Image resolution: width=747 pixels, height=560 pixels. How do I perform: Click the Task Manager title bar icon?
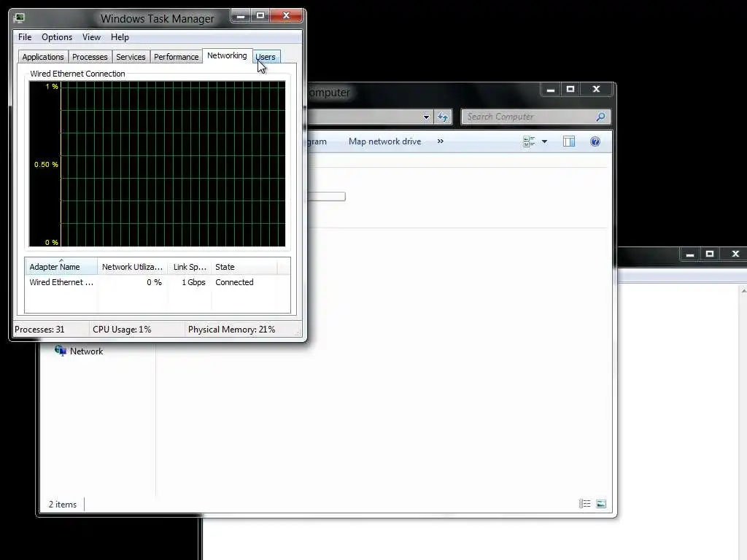click(19, 18)
